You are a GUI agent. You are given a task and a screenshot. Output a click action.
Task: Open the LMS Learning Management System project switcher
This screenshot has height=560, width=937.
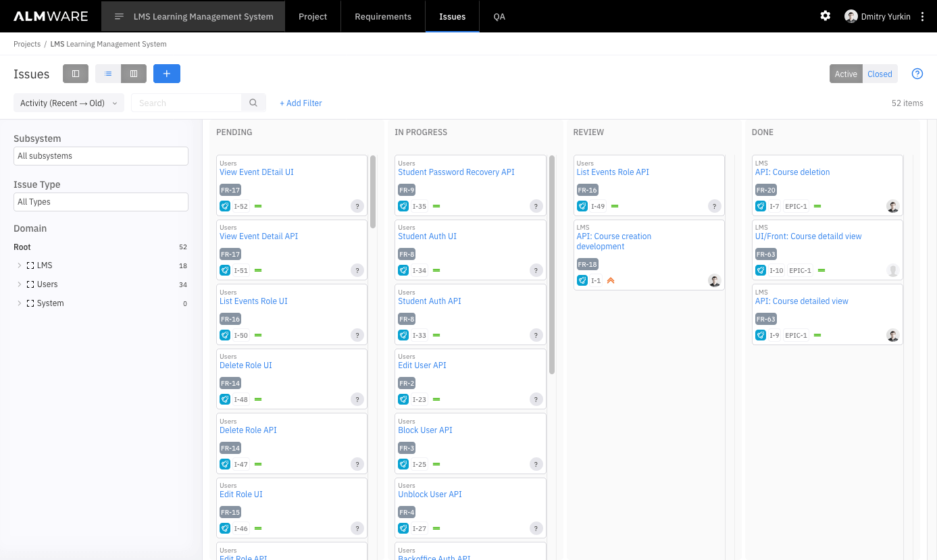point(193,16)
